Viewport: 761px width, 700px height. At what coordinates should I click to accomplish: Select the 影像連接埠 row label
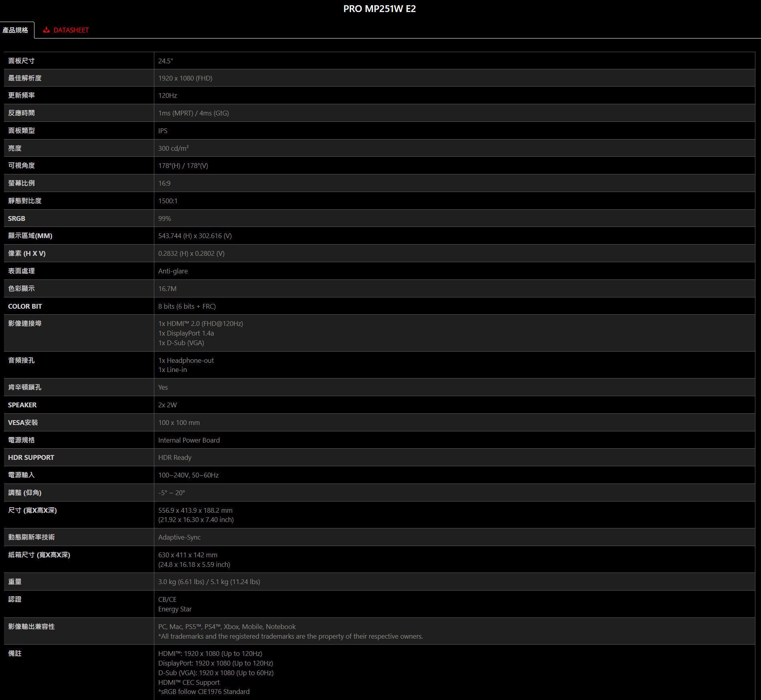click(25, 324)
